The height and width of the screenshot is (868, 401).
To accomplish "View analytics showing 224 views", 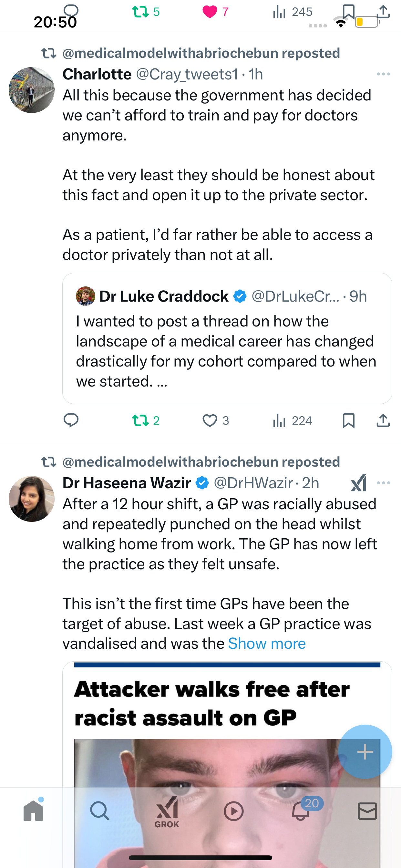I will (292, 420).
